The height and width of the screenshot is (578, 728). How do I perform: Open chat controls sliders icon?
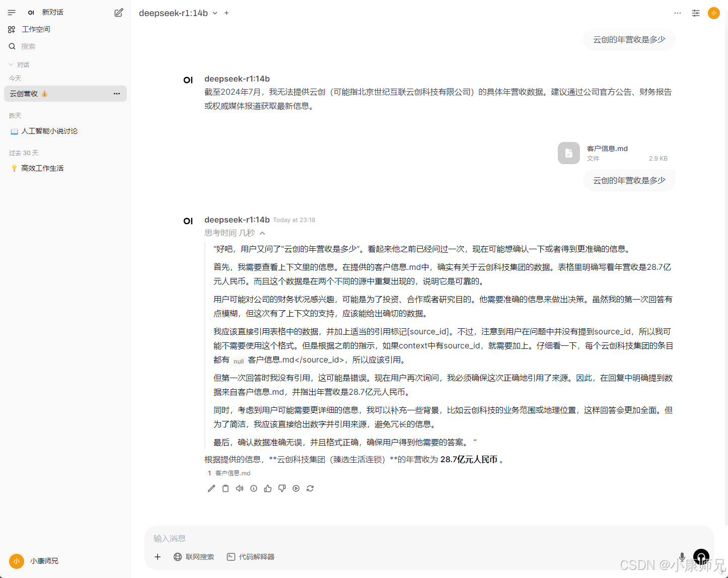[x=696, y=13]
